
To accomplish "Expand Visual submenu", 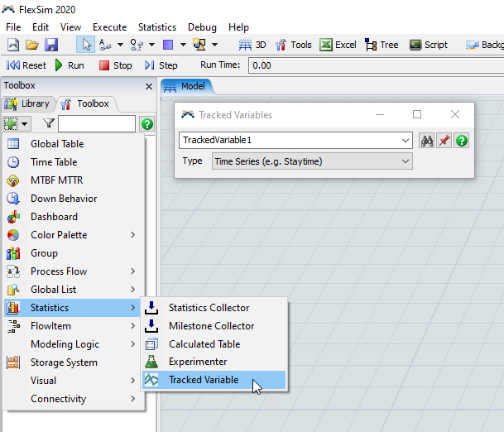I will pyautogui.click(x=73, y=381).
